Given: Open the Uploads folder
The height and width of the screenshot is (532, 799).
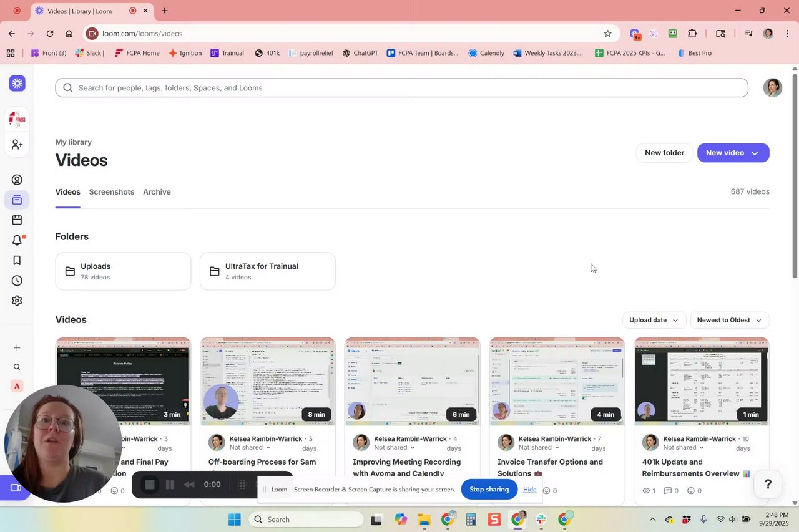Looking at the screenshot, I should point(123,271).
